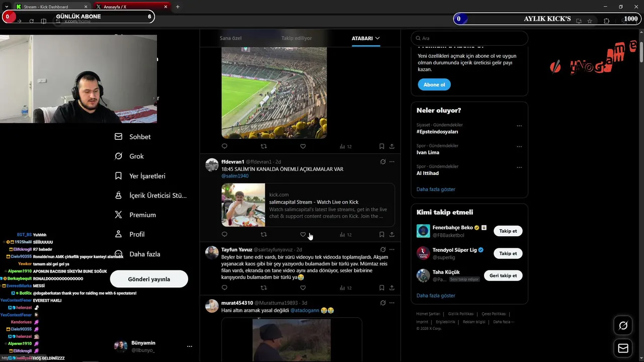Switch to Takip ediliyor tab
Screen dimensions: 644x362
[x=296, y=38]
